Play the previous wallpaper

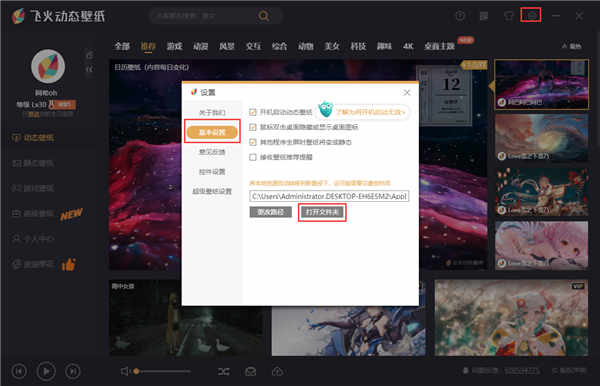point(19,371)
